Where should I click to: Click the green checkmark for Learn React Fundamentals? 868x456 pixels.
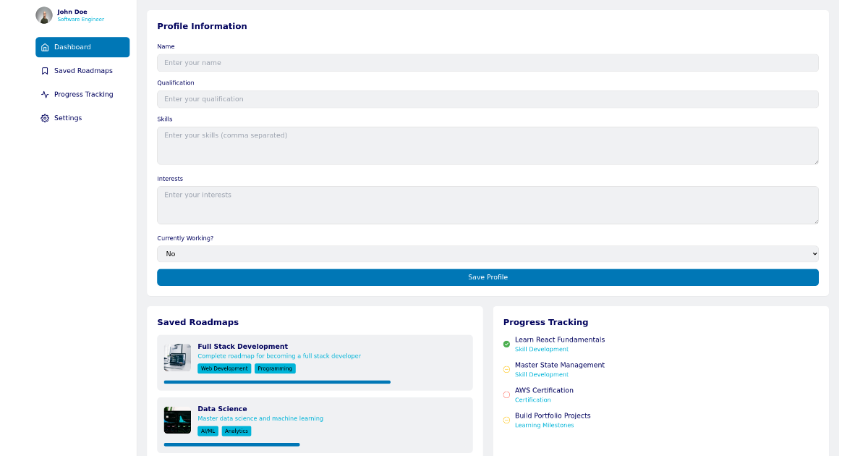click(506, 344)
